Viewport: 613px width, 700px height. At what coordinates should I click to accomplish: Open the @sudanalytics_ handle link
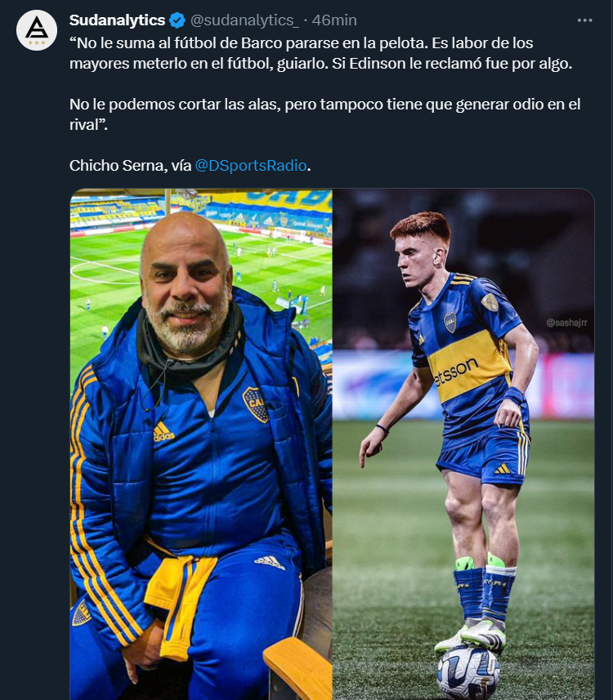[244, 20]
